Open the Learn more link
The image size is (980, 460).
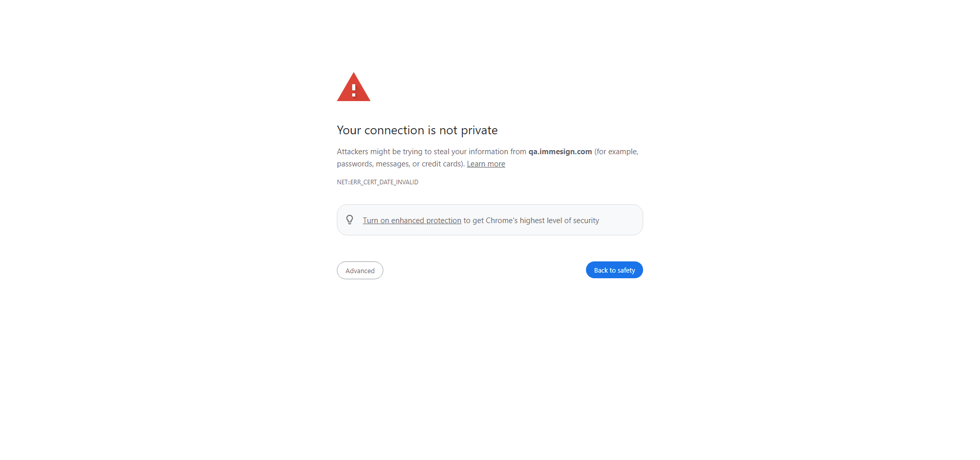[x=486, y=164]
